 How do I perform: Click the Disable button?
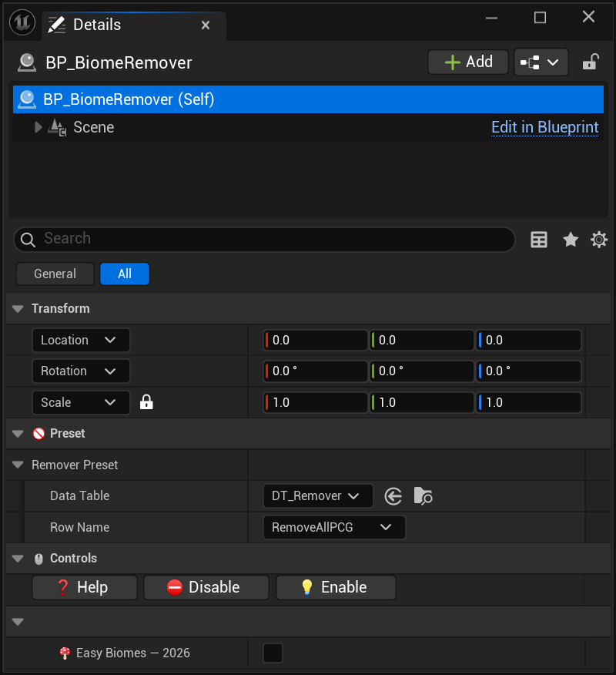point(206,588)
